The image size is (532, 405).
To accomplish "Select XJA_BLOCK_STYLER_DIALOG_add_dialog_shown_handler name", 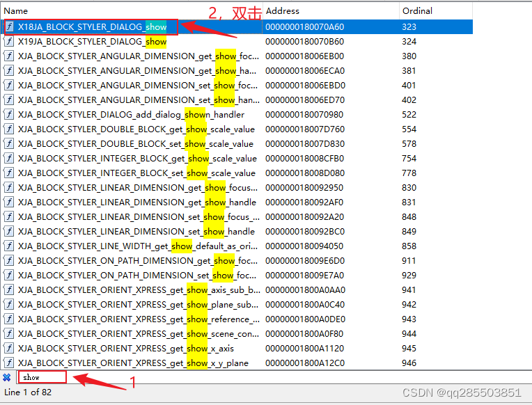I will (x=131, y=115).
